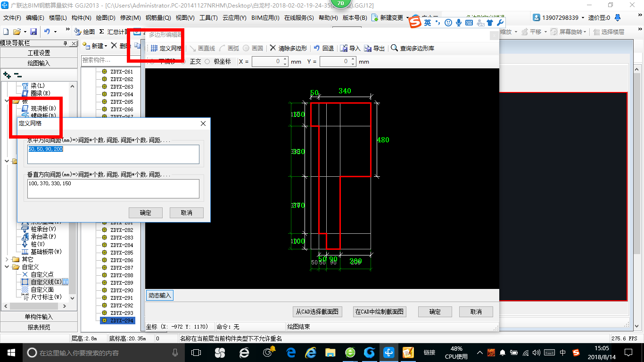Select the 正交 radio button
Viewport: 644px width, 362px height.
183,61
